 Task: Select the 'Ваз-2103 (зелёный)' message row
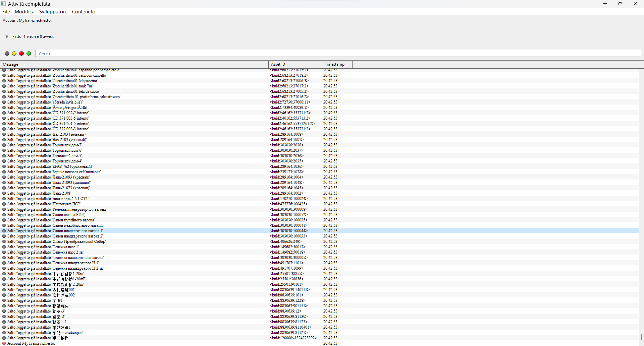(319, 134)
